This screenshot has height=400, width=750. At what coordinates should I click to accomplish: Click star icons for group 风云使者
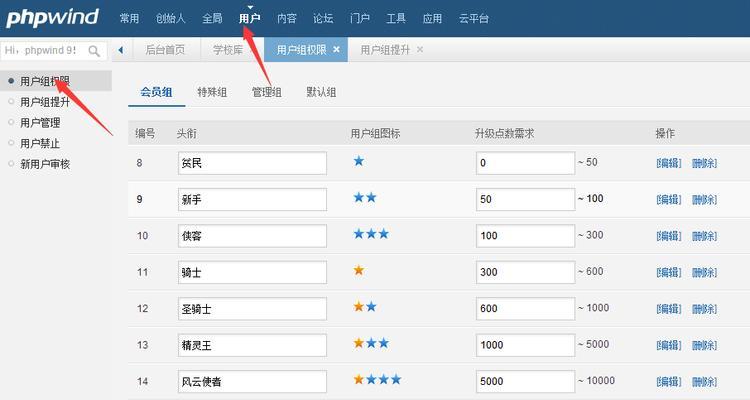tap(377, 379)
